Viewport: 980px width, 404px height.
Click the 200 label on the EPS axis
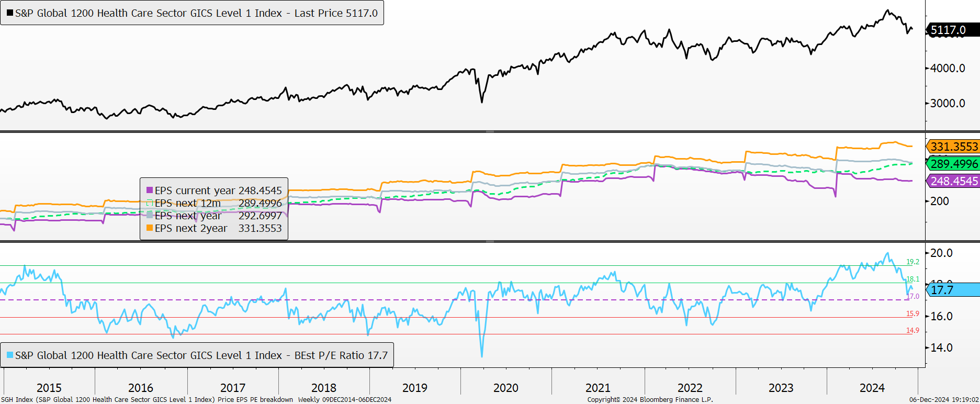point(940,201)
